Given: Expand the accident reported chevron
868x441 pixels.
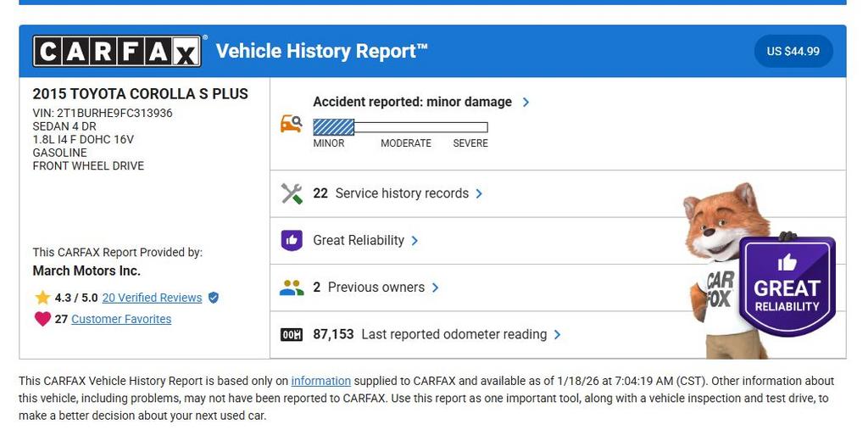Looking at the screenshot, I should 526,102.
